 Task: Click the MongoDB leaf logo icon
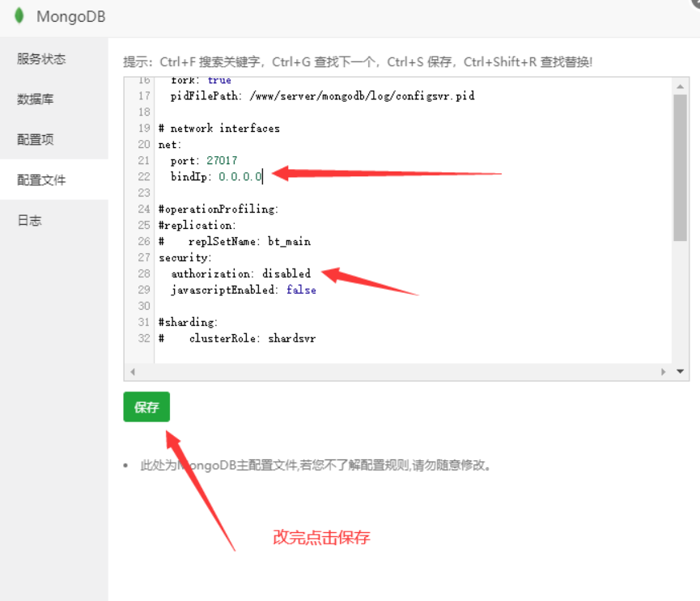(19, 15)
